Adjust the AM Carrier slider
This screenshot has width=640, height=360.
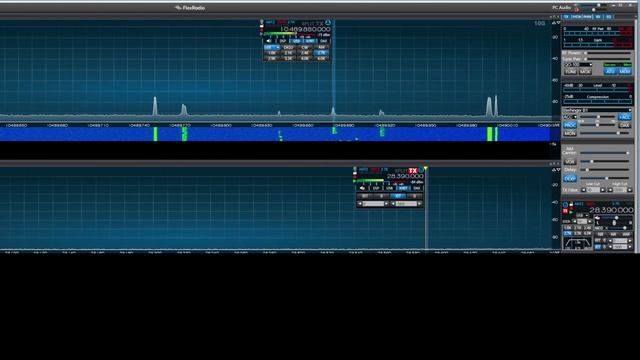point(604,153)
